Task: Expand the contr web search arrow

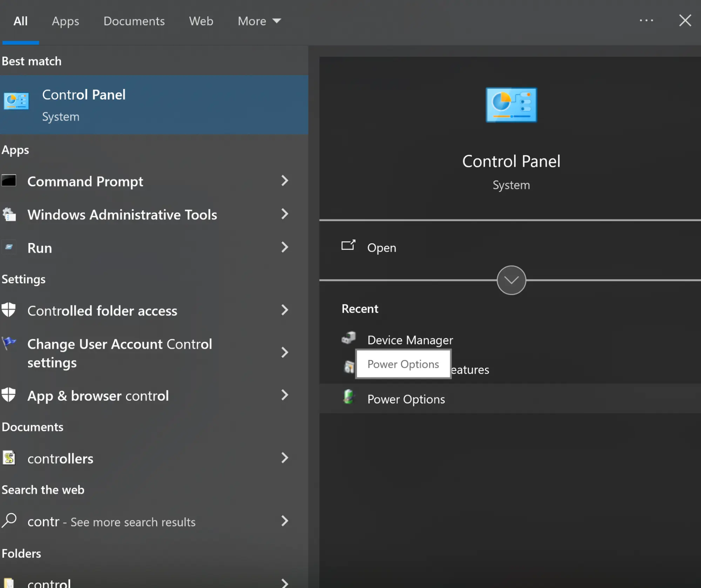Action: tap(285, 521)
